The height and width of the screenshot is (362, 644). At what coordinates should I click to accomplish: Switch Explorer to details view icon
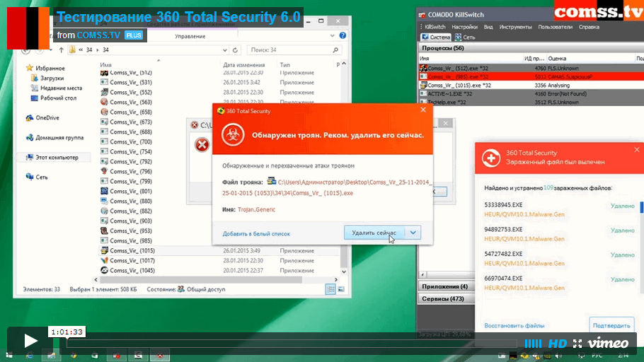pos(330,289)
